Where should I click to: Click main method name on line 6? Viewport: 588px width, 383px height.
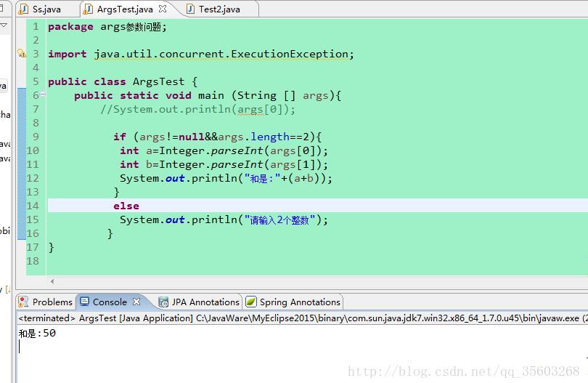click(211, 95)
